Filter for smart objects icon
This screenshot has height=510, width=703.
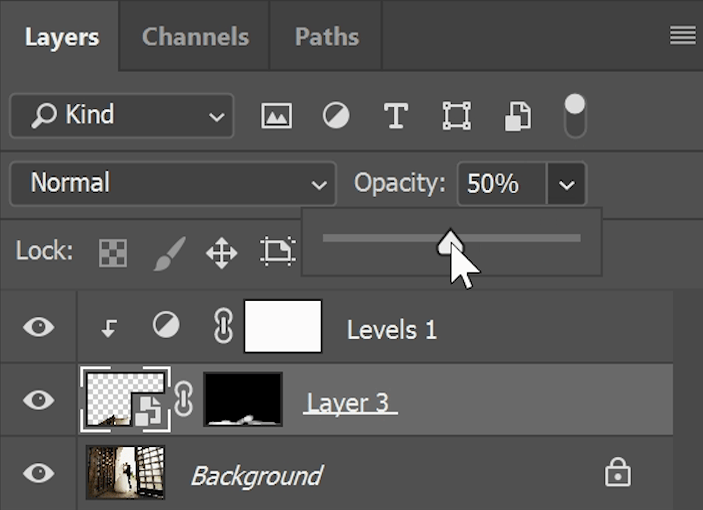[516, 117]
